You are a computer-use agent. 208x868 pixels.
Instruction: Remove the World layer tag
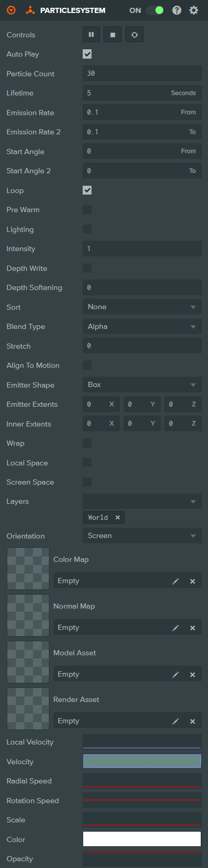click(118, 518)
